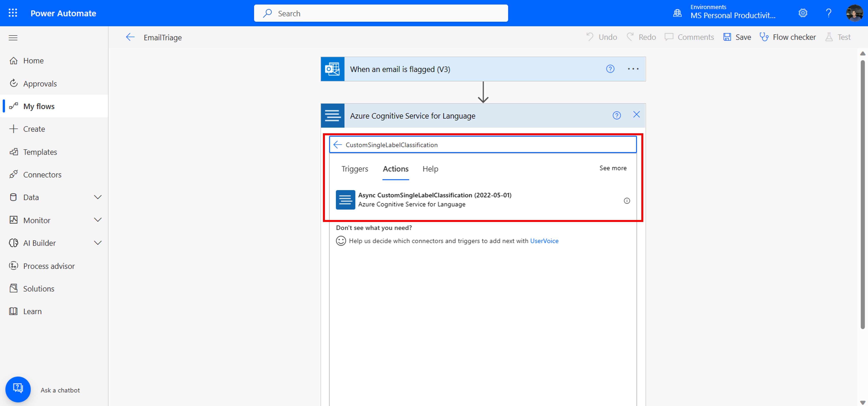Image resolution: width=868 pixels, height=406 pixels.
Task: Click the Undo button
Action: pos(602,37)
